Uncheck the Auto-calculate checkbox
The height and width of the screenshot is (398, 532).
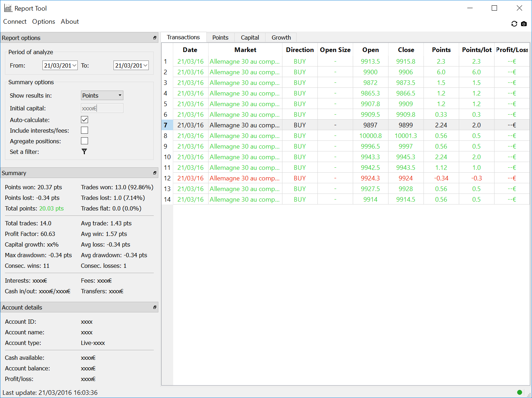click(x=84, y=120)
